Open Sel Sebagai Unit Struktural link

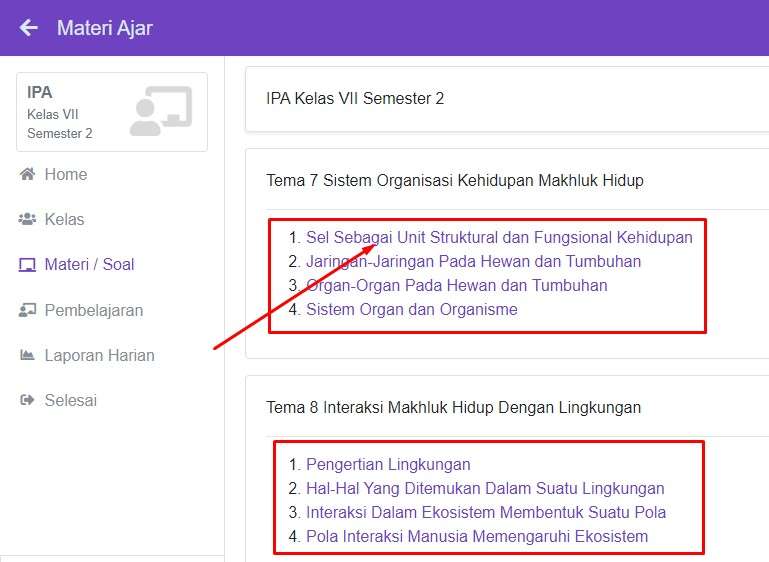[x=499, y=238]
